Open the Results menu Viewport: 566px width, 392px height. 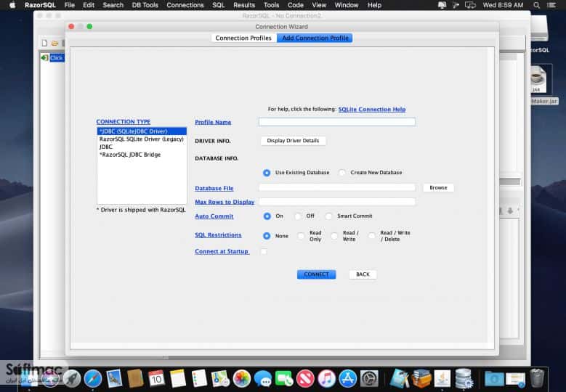[244, 5]
